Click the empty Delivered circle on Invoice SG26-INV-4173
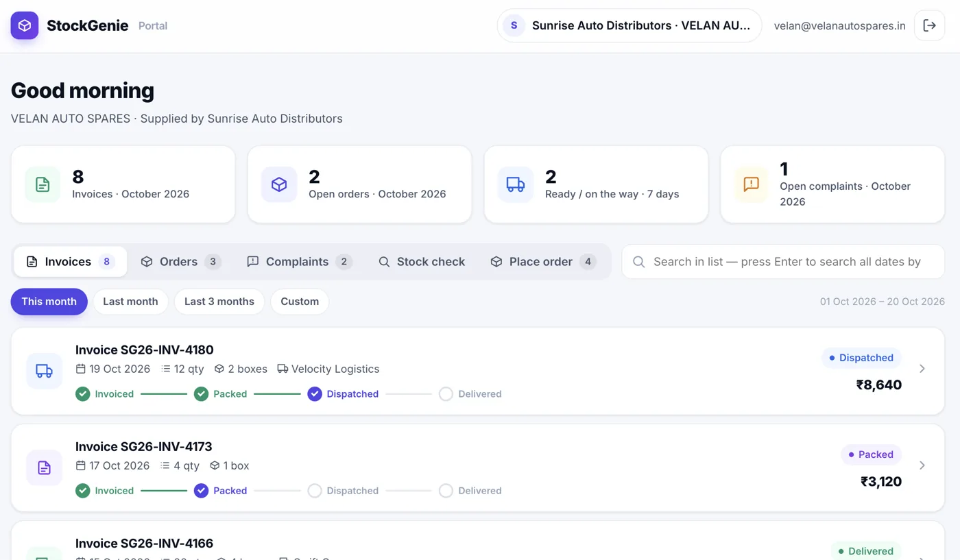 click(446, 491)
